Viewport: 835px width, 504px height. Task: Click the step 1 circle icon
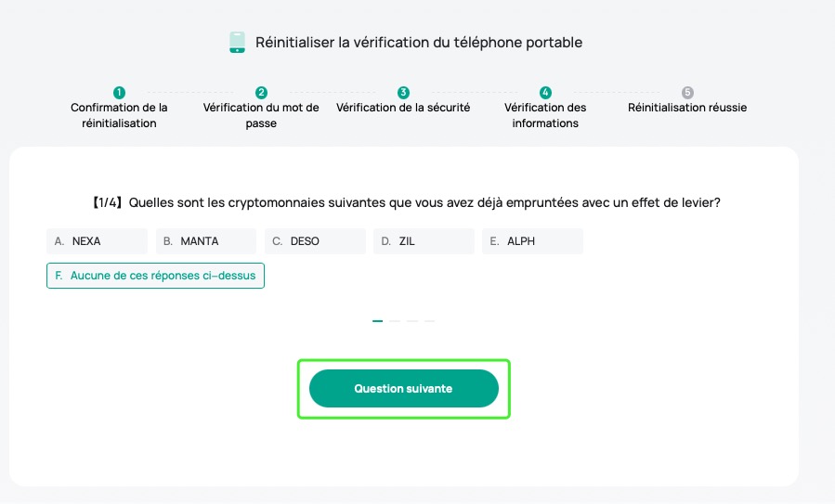click(x=119, y=93)
